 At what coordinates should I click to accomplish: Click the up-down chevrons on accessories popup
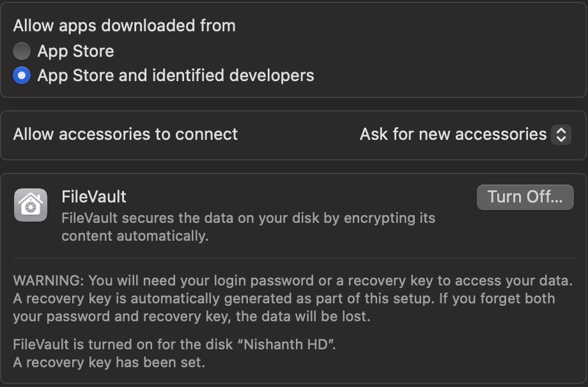coord(561,135)
